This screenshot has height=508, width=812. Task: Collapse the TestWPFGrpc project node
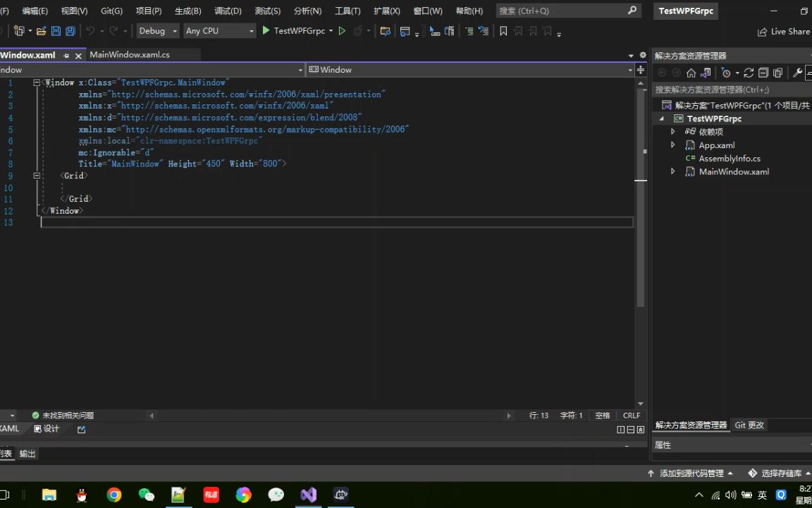[662, 119]
